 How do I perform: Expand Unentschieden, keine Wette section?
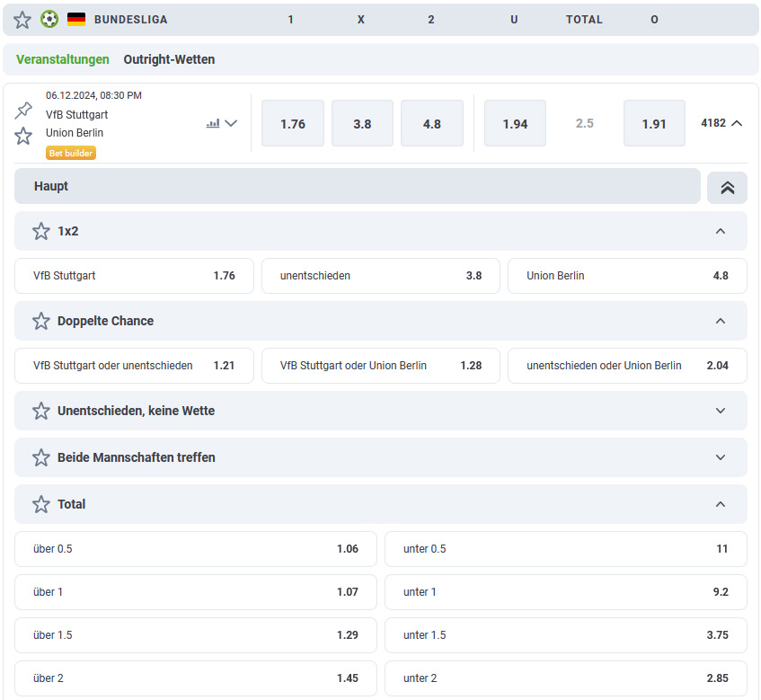click(721, 411)
